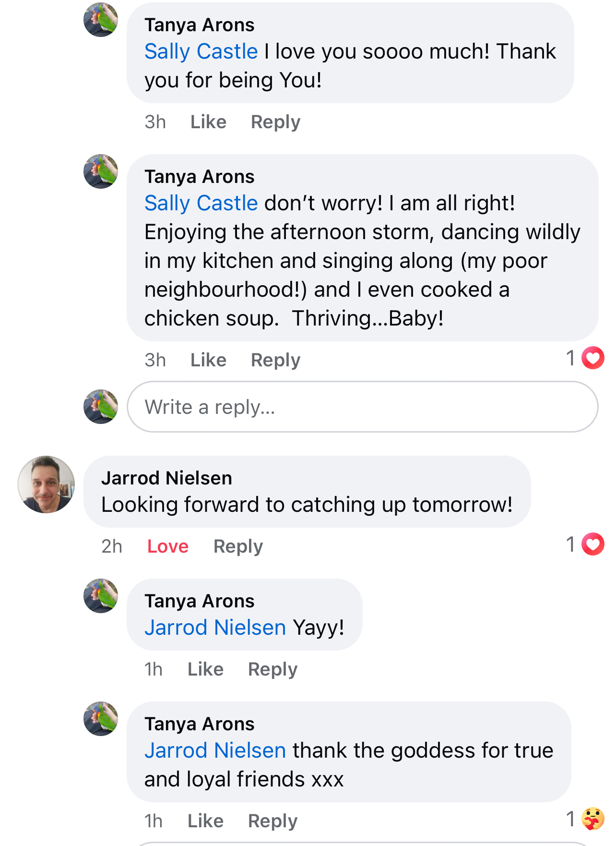This screenshot has width=616, height=846.
Task: Open Sally Castle tagged link in storm comment
Action: tap(201, 203)
